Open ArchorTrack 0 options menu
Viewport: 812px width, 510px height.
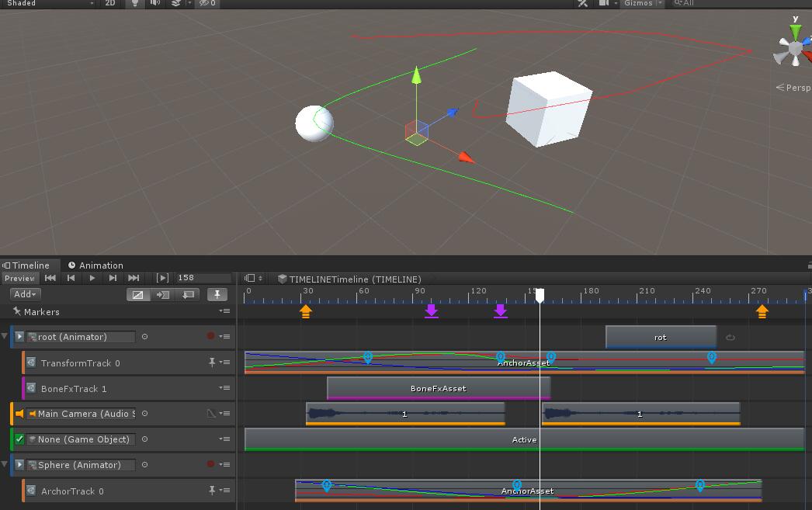coord(224,490)
